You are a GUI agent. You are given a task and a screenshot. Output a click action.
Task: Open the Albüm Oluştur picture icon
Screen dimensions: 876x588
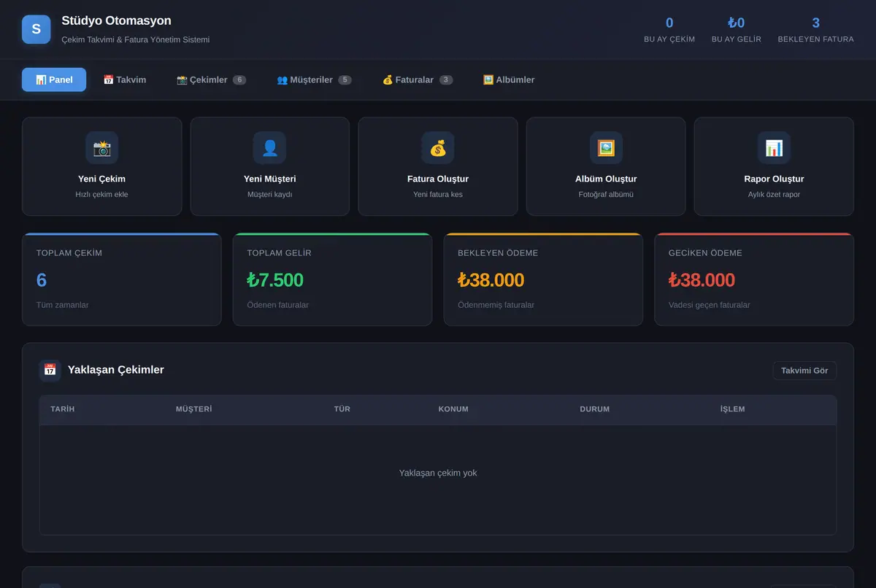point(606,148)
